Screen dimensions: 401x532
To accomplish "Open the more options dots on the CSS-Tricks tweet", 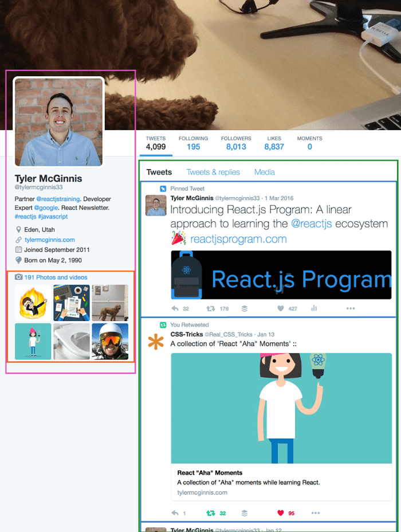I will 316,513.
